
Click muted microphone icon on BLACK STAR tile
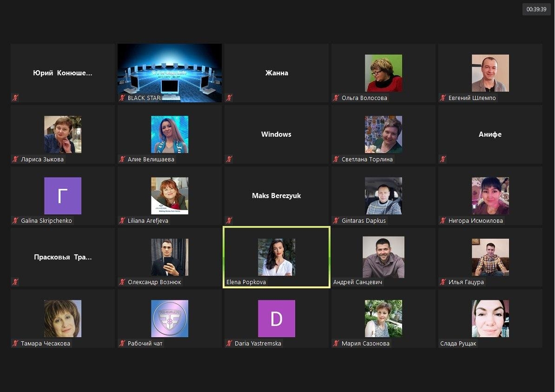[x=122, y=98]
